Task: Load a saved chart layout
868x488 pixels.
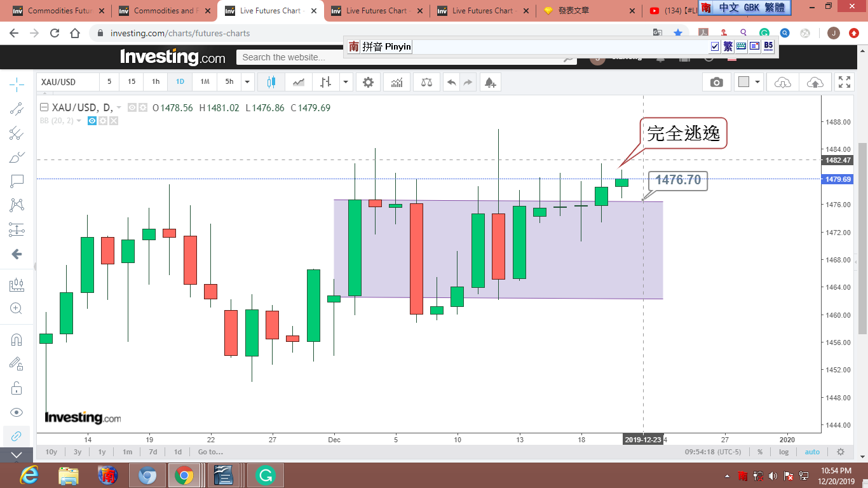Action: (x=783, y=82)
